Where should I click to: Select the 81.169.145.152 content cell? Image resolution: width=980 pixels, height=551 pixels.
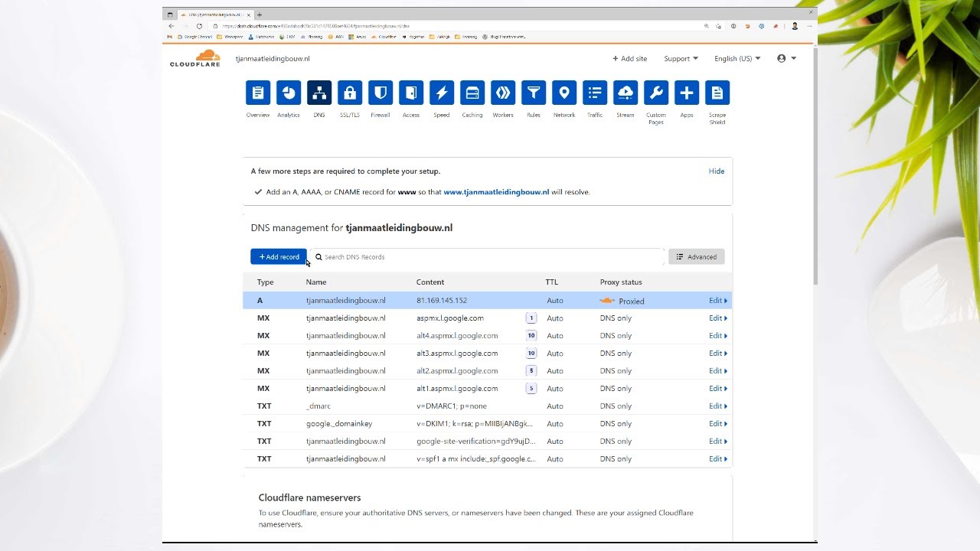coord(442,301)
